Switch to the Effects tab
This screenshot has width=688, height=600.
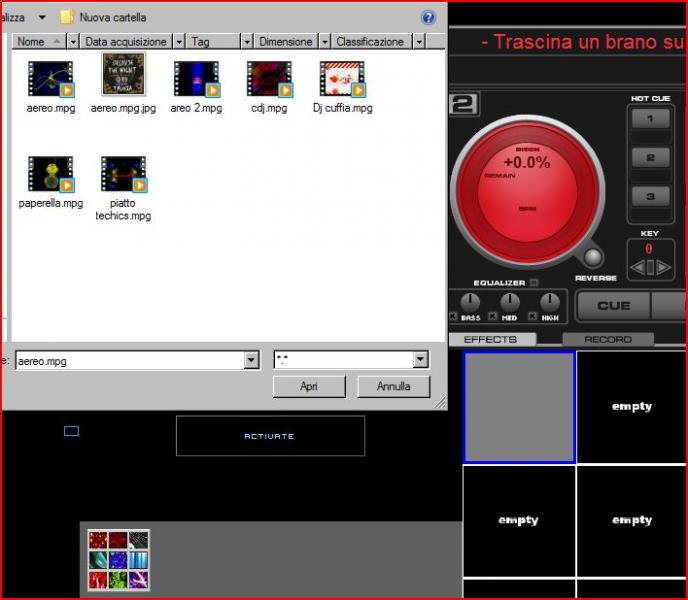490,339
